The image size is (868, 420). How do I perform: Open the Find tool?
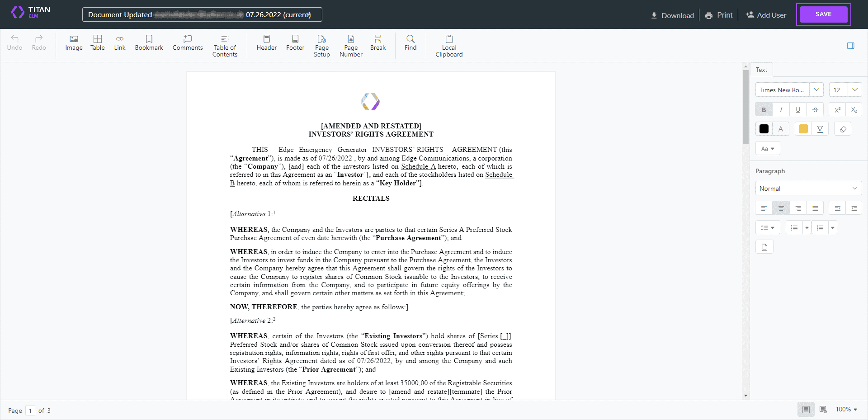[410, 43]
